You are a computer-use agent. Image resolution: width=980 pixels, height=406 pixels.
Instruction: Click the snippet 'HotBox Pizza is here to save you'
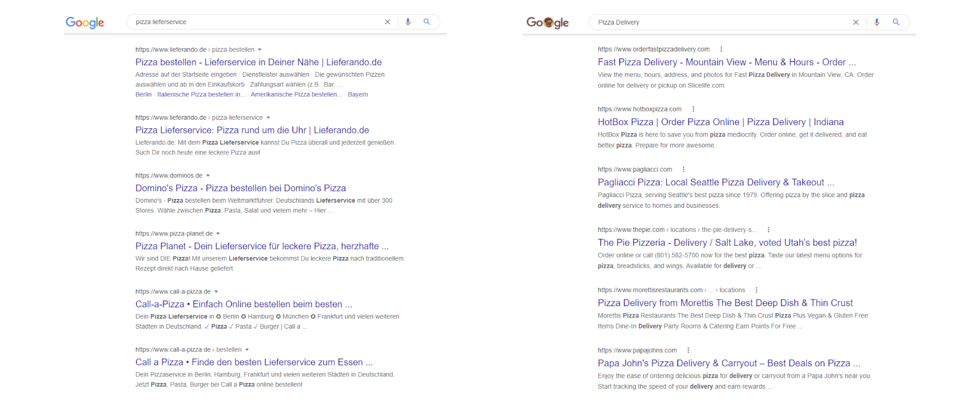tap(732, 140)
